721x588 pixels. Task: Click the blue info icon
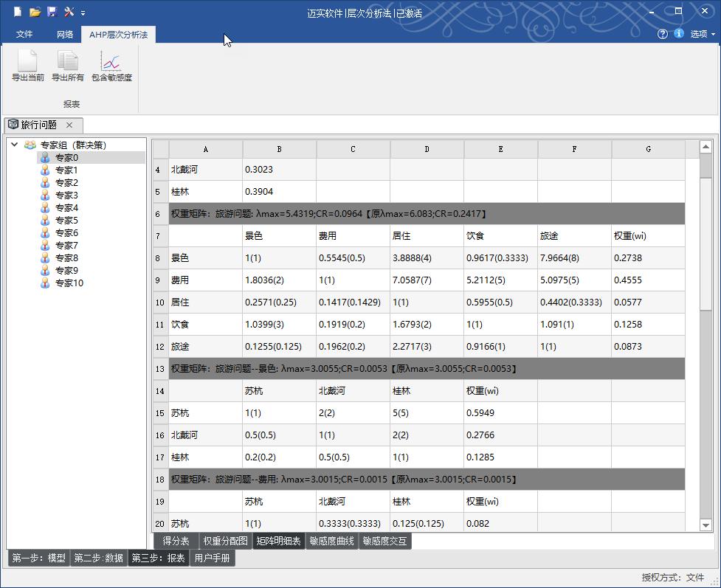pyautogui.click(x=678, y=34)
